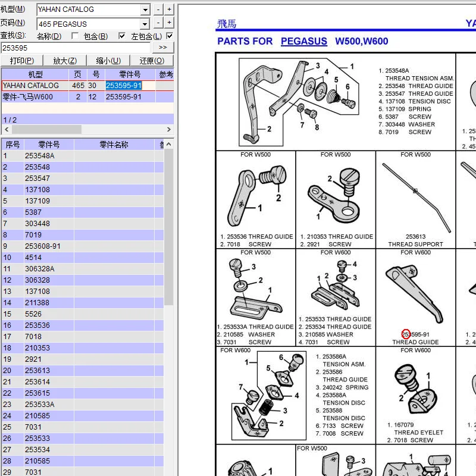Image resolution: width=476 pixels, height=476 pixels.
Task: Focus the search field containing 253595
Action: click(76, 48)
